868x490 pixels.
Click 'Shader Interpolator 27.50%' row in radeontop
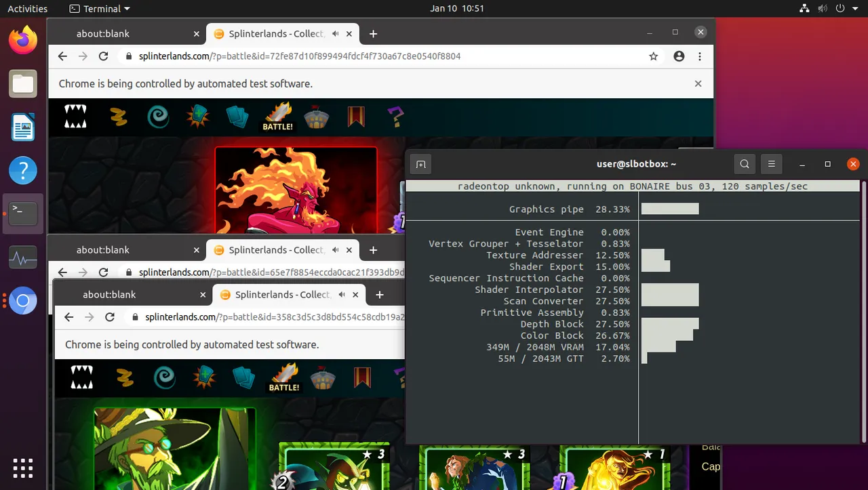[x=552, y=289]
